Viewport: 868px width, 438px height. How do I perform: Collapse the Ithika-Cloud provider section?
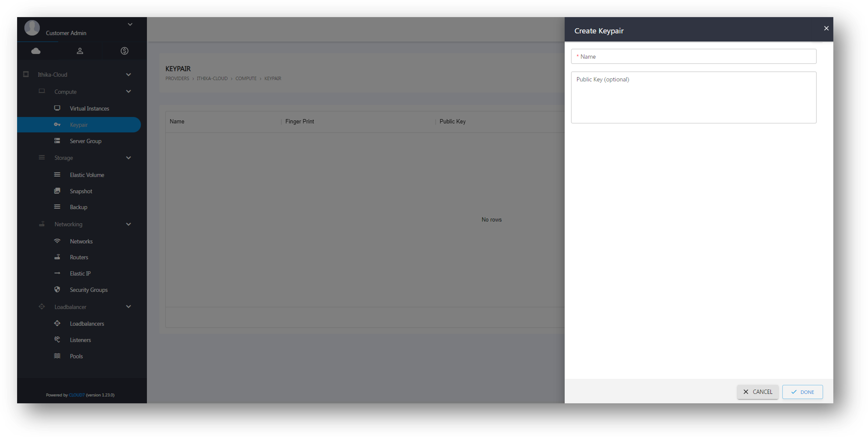(x=128, y=75)
